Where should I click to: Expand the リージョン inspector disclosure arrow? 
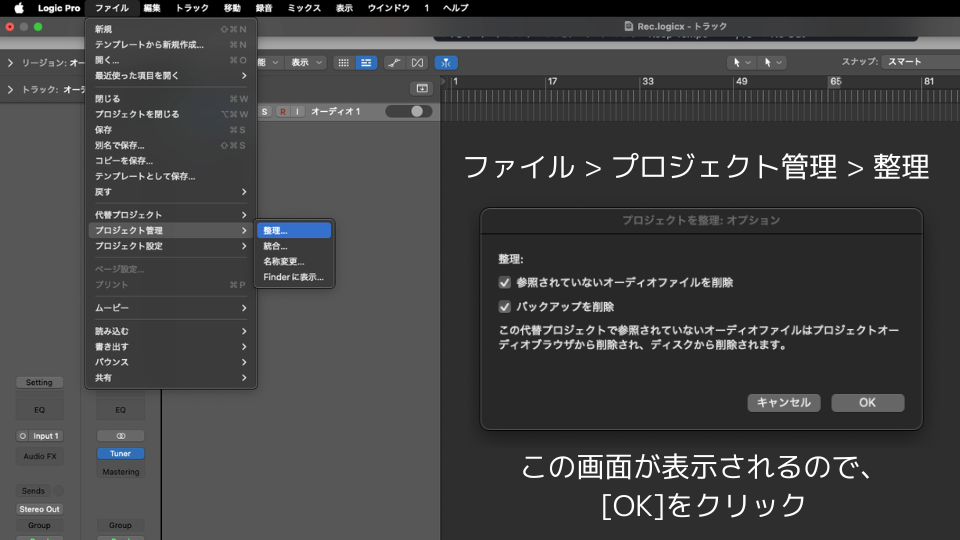coord(10,63)
